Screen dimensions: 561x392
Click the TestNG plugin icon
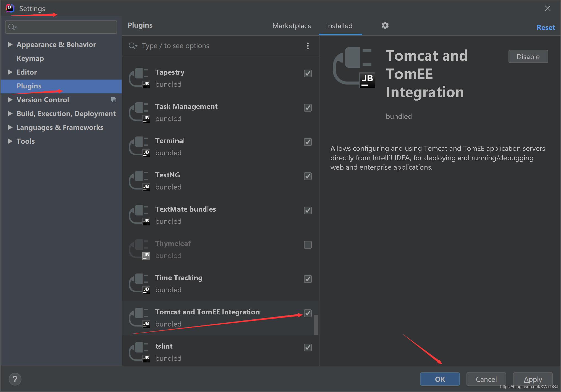point(139,181)
